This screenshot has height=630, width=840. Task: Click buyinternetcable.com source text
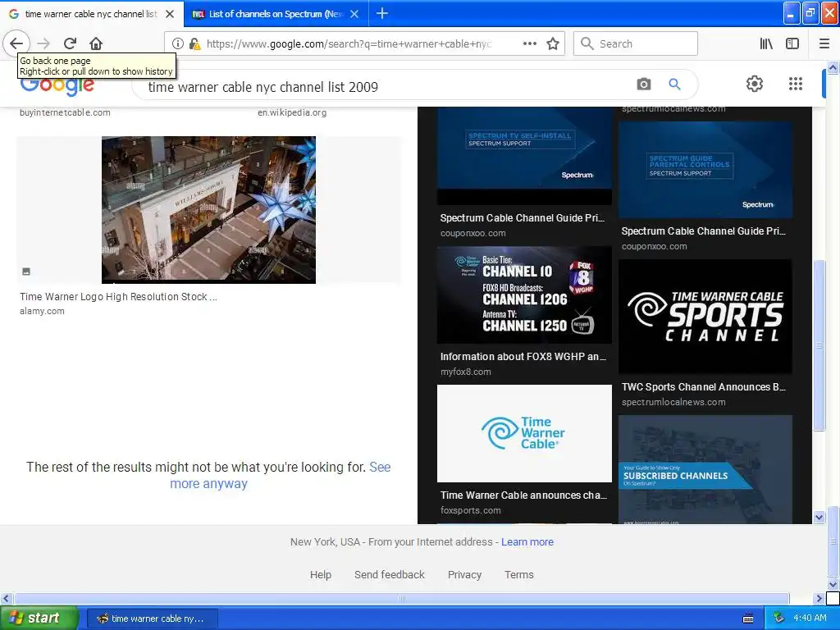click(x=65, y=112)
